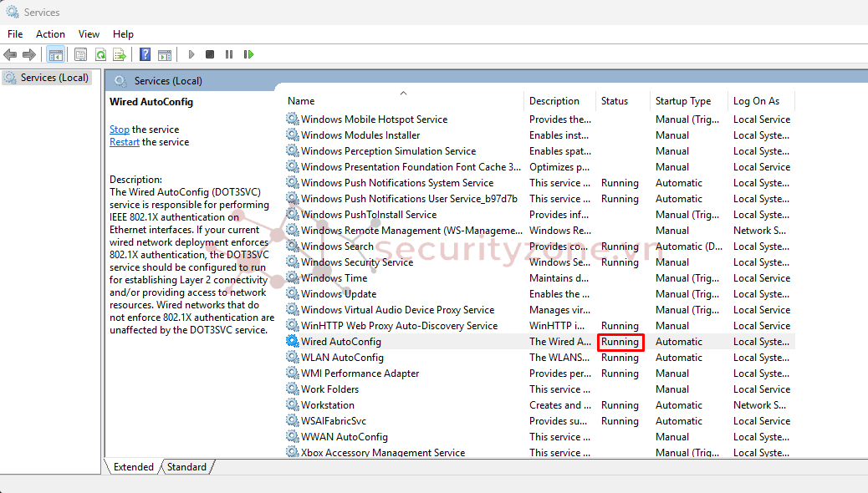Screen dimensions: 868x493
Task: Switch to the Standard tab
Action: tap(186, 467)
